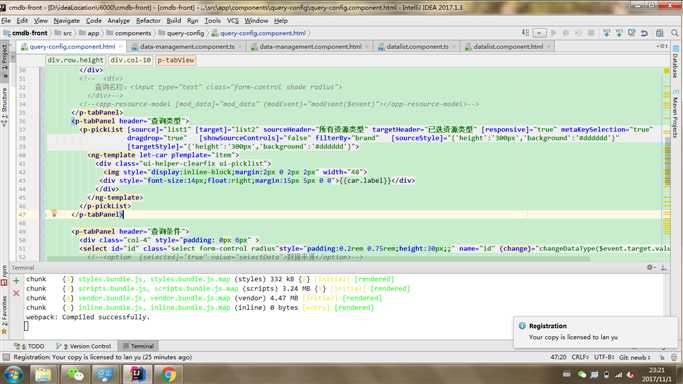The height and width of the screenshot is (384, 683).
Task: Open the Tools menu
Action: coord(212,20)
